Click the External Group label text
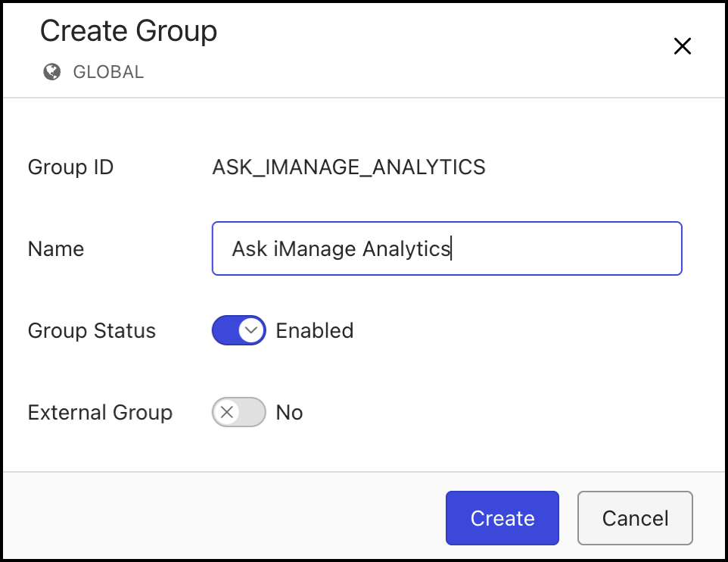 click(100, 413)
